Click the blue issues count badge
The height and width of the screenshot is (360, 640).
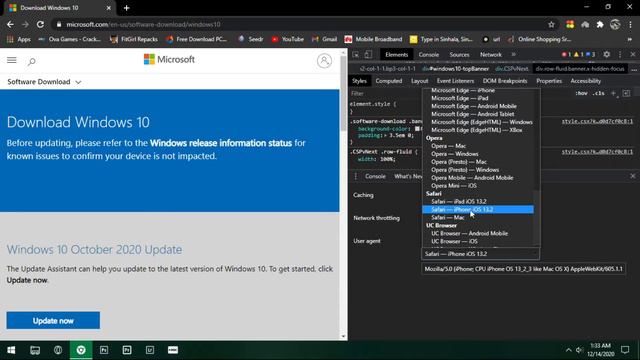pos(591,54)
